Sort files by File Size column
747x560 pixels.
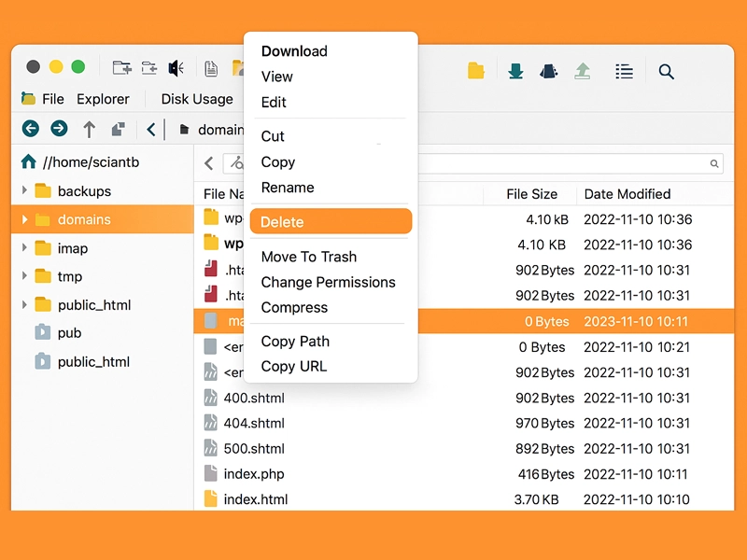click(x=531, y=194)
